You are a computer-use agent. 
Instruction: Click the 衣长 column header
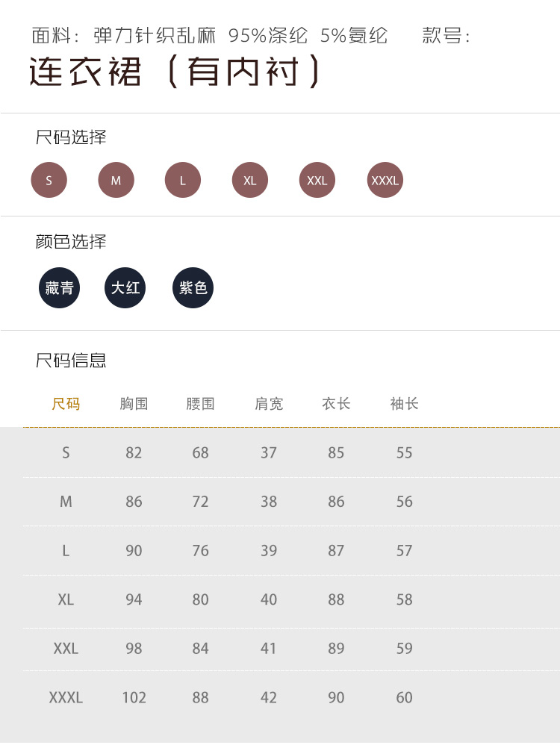(x=336, y=404)
